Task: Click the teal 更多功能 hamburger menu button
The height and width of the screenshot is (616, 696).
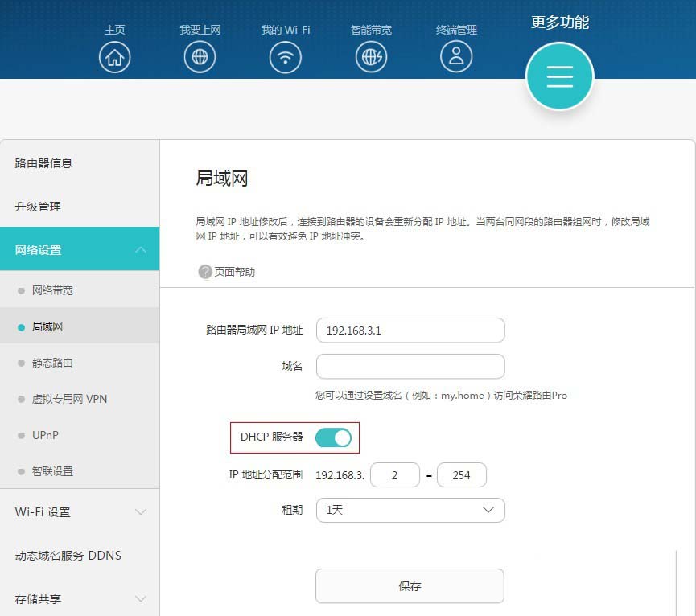Action: (560, 76)
